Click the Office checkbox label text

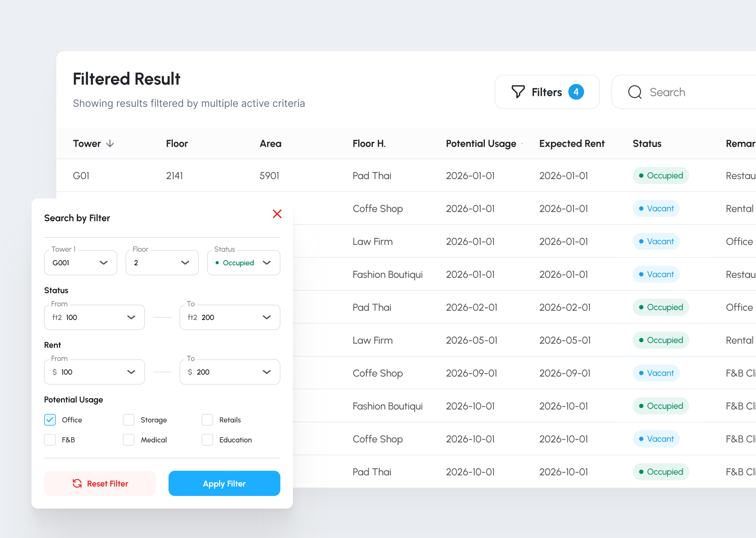pos(72,420)
